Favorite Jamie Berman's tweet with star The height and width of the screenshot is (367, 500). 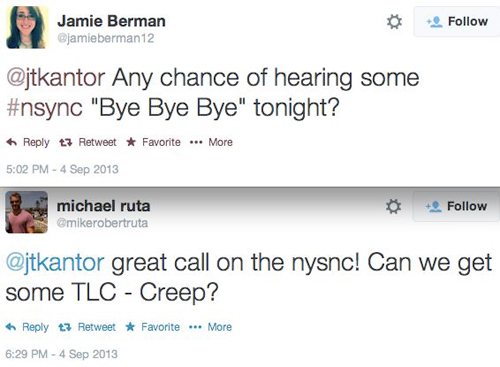[153, 142]
